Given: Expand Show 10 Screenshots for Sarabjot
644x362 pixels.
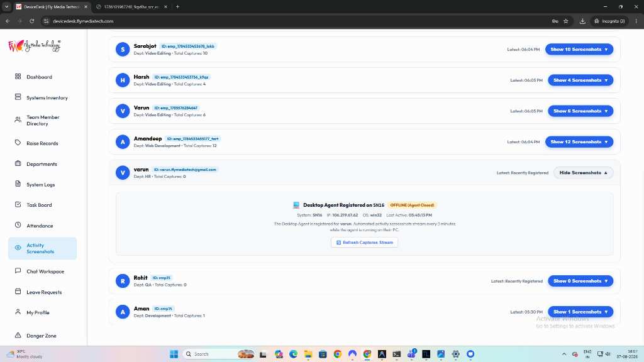Looking at the screenshot, I should point(579,49).
